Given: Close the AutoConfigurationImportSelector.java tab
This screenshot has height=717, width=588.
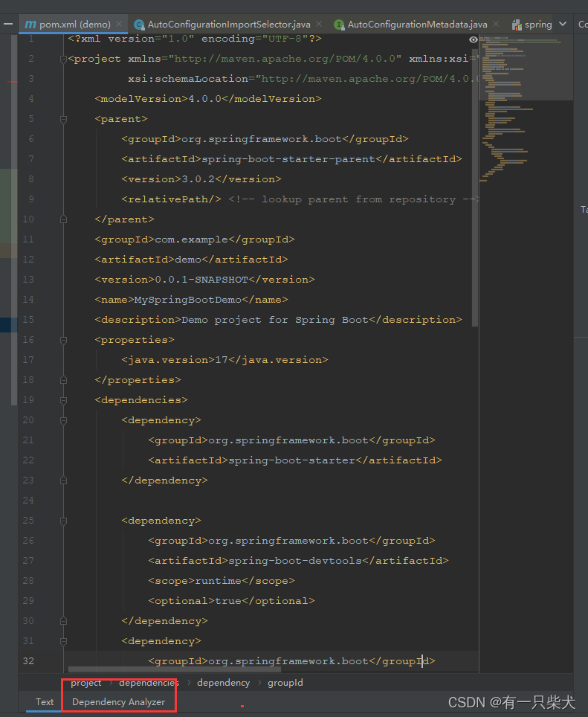Looking at the screenshot, I should coord(319,24).
